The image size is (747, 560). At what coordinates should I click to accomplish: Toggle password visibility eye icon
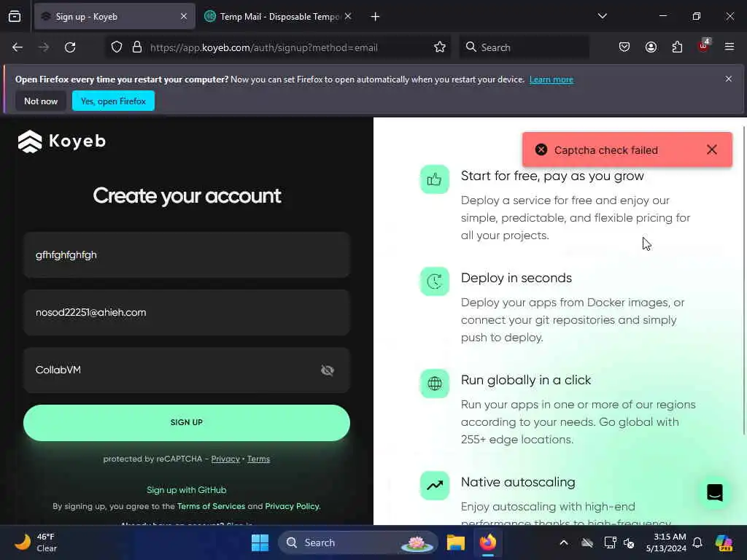pos(328,370)
